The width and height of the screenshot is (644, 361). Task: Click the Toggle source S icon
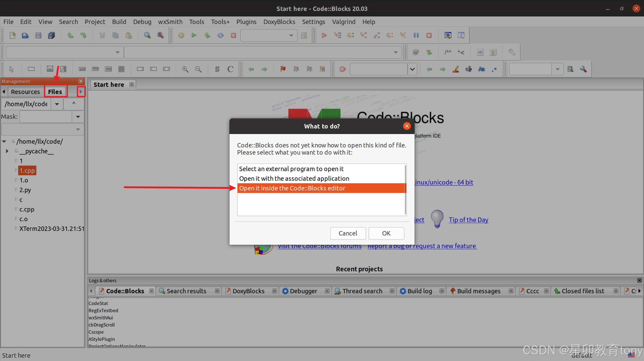click(x=217, y=69)
